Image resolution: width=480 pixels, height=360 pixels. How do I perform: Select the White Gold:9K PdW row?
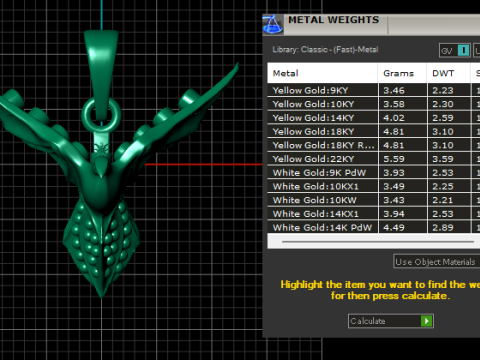[x=374, y=172]
